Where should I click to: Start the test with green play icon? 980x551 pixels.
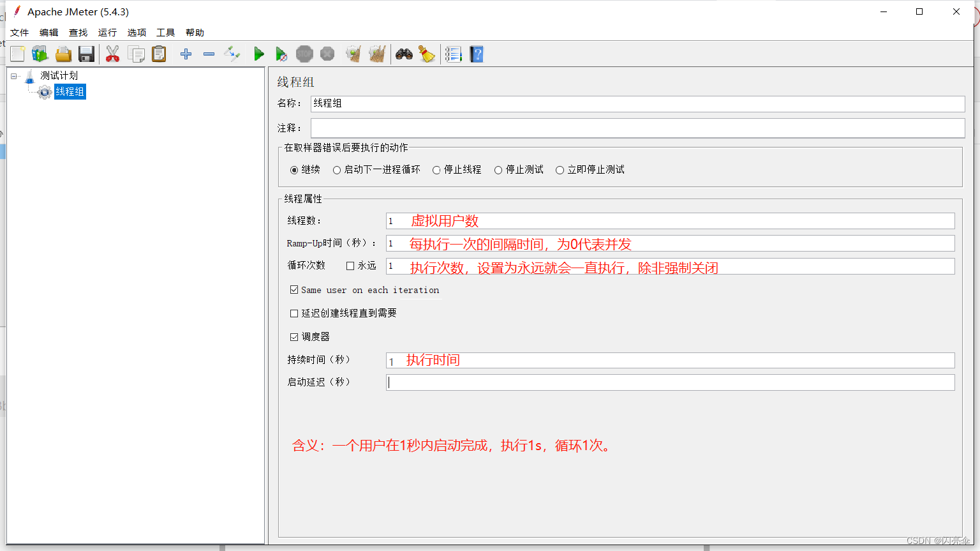(x=258, y=54)
